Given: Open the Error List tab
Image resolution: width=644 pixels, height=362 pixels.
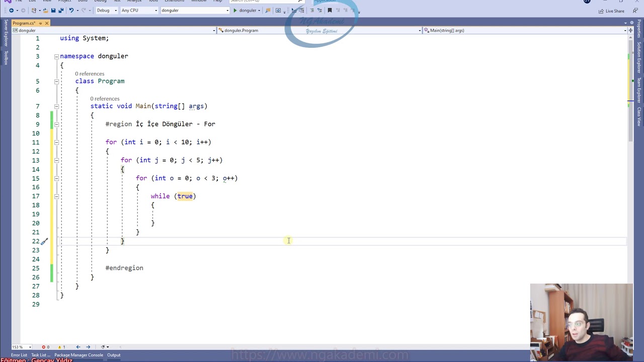Looking at the screenshot, I should point(19,355).
